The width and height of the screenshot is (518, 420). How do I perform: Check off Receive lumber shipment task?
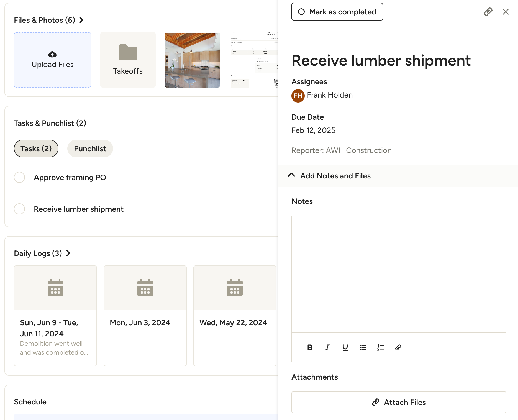19,209
